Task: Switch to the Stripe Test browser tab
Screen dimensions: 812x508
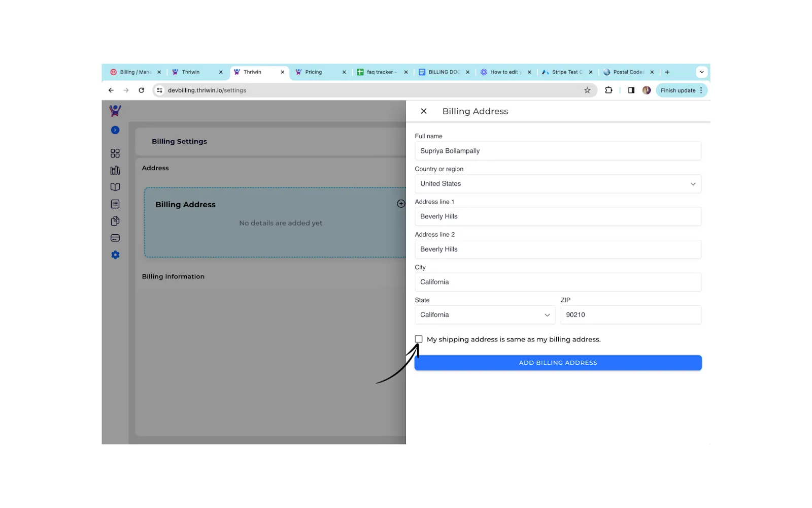Action: pos(567,72)
